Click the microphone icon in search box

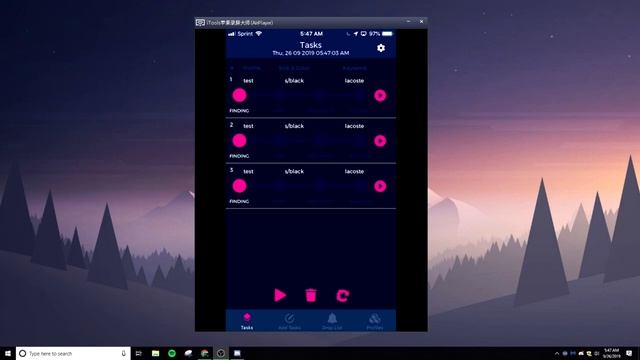[123, 353]
